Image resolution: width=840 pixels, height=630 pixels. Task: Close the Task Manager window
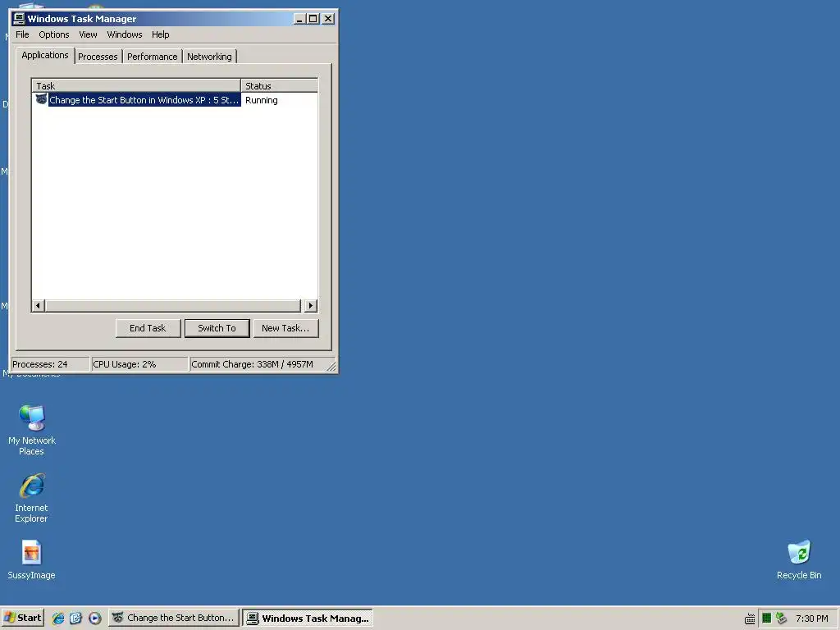click(x=328, y=19)
